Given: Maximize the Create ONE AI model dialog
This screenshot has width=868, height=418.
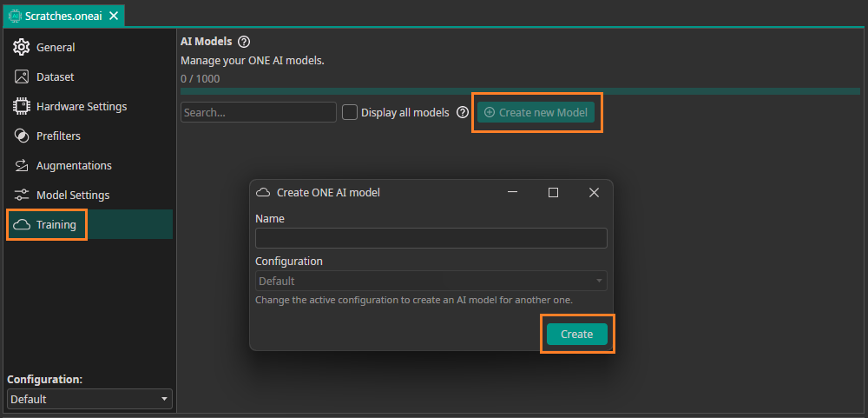Looking at the screenshot, I should coord(553,192).
